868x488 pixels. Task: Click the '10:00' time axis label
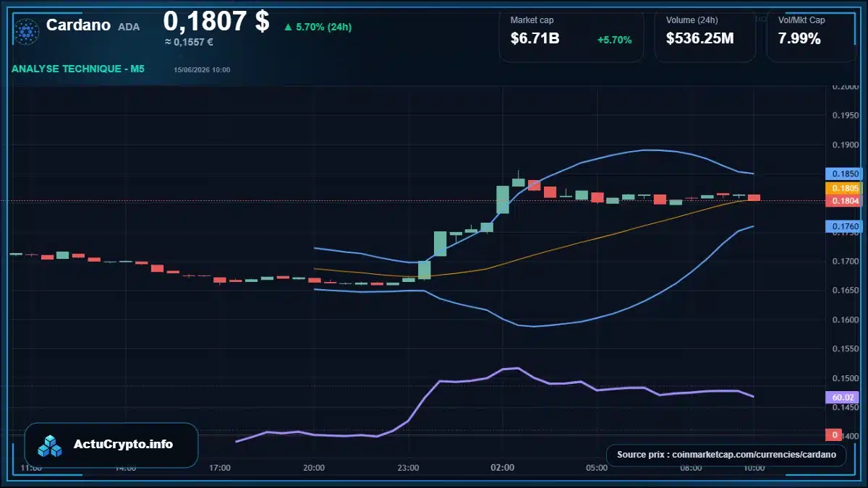click(x=754, y=468)
